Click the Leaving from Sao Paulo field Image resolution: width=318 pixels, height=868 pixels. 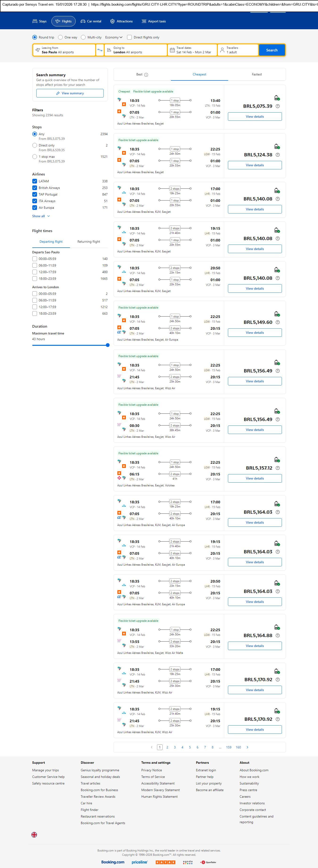64,50
